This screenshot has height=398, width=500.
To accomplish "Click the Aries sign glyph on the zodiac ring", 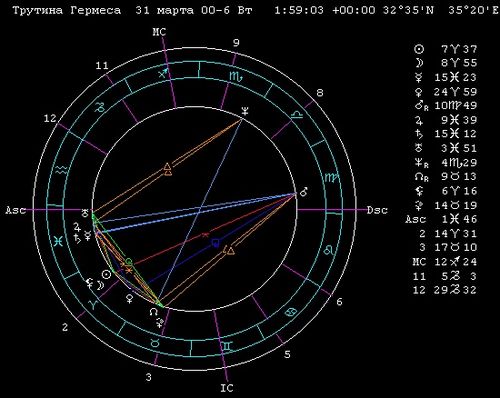I will 93,304.
